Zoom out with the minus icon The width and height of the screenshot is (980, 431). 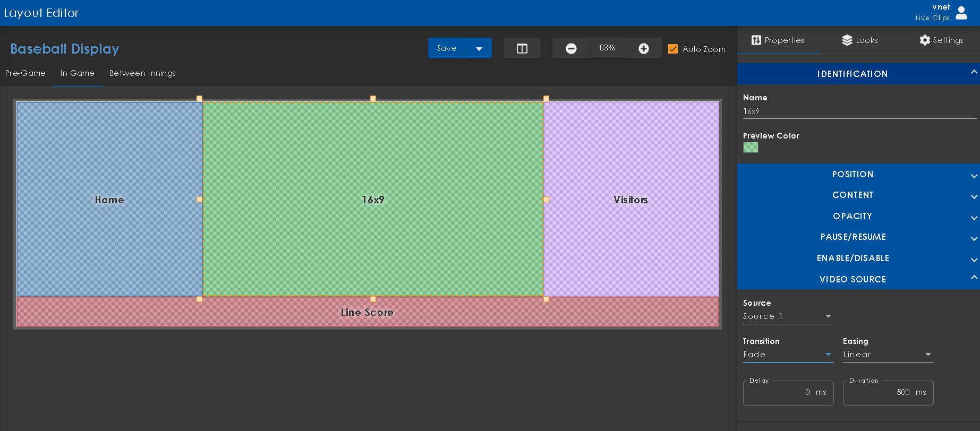[x=571, y=48]
